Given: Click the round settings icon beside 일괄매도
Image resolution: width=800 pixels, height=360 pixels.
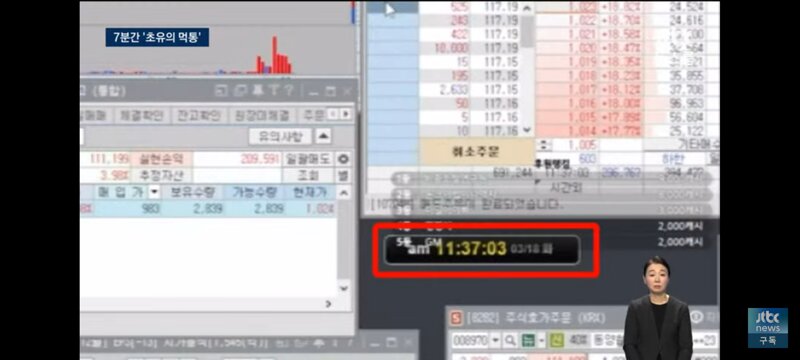Looking at the screenshot, I should 343,159.
